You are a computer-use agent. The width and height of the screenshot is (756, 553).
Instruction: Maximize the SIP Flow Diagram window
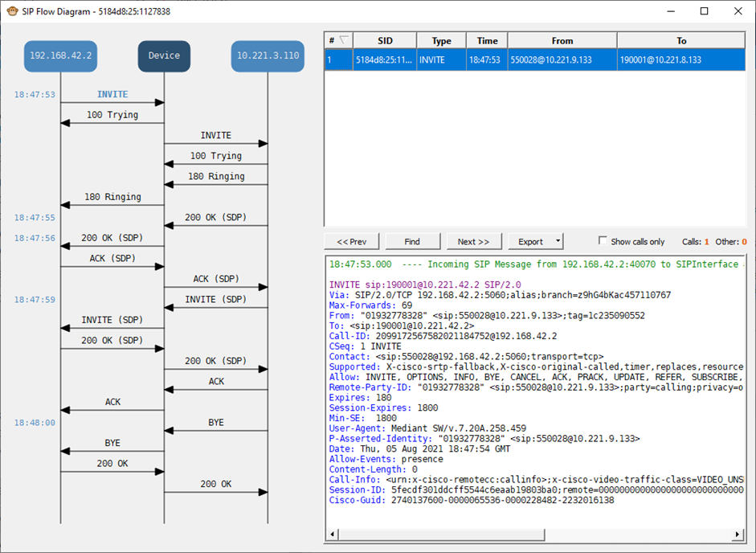tap(704, 11)
